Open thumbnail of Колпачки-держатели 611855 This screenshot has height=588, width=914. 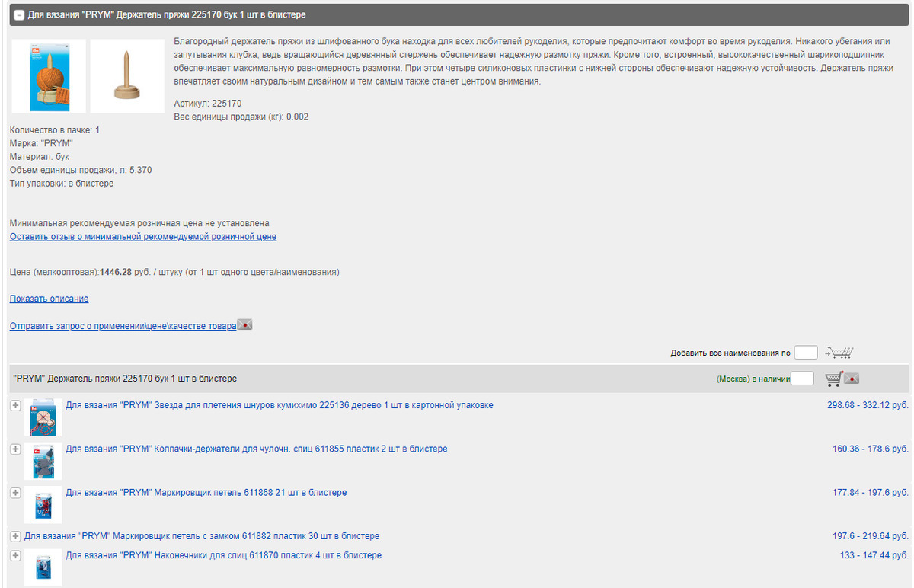(x=43, y=461)
